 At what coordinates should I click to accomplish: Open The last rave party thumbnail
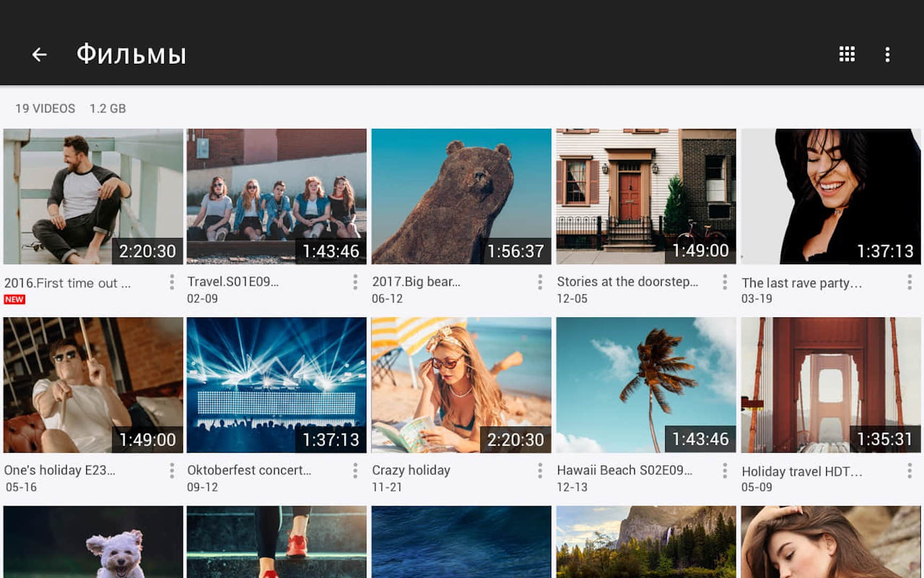[x=831, y=196]
